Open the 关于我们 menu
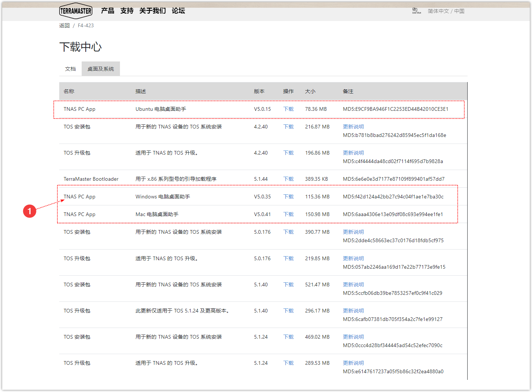The image size is (532, 392). point(152,11)
